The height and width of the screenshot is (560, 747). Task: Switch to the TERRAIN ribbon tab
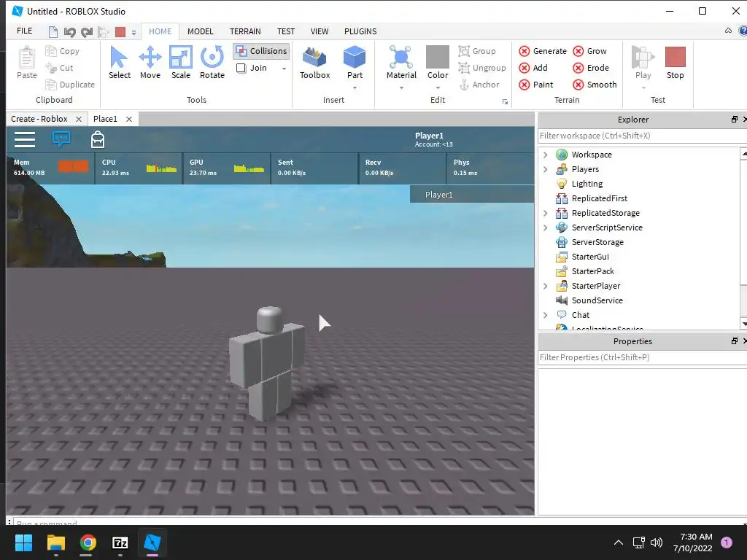(245, 31)
